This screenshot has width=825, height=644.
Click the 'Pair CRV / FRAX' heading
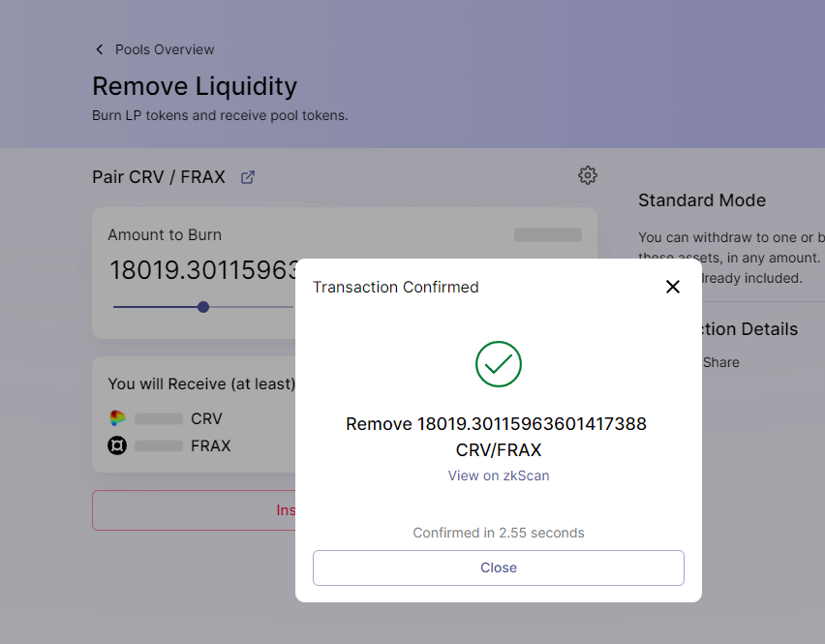coord(159,177)
